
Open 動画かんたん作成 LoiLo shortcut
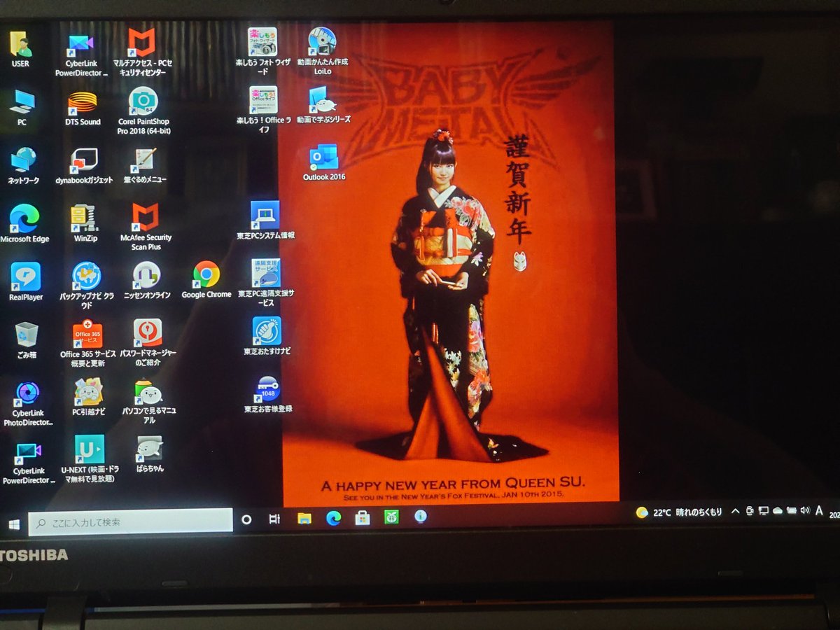coord(323,51)
